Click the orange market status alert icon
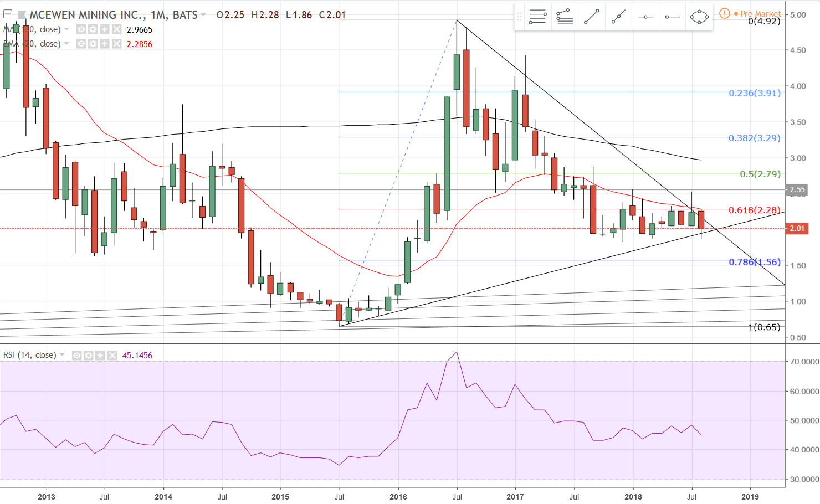Viewport: 820px width, 504px height. pyautogui.click(x=724, y=13)
